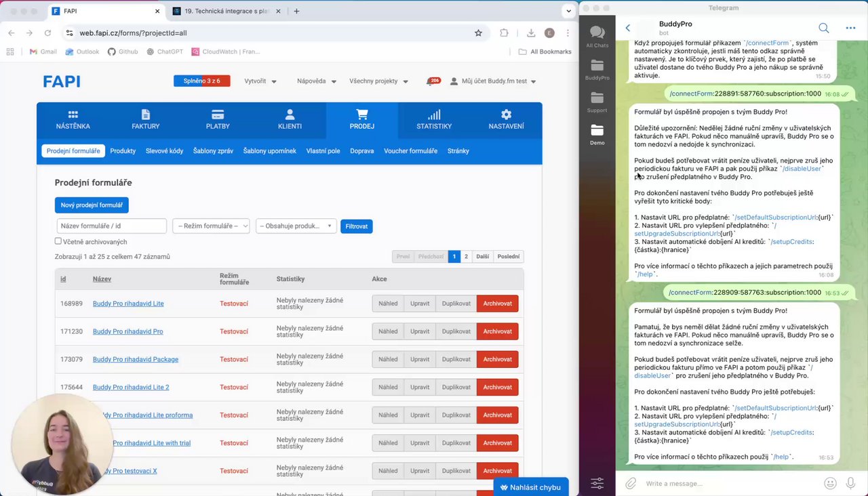Switch to the Produkty subtab
868x496 pixels.
coord(123,151)
